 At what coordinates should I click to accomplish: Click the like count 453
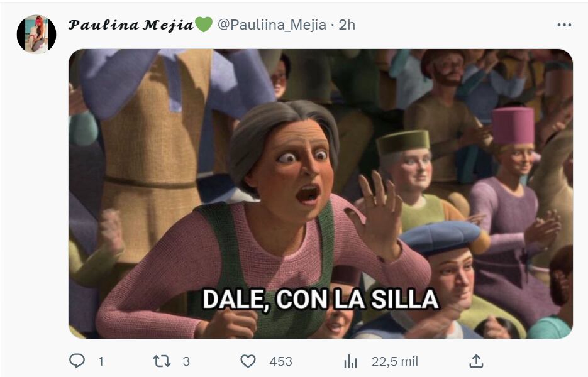(280, 362)
